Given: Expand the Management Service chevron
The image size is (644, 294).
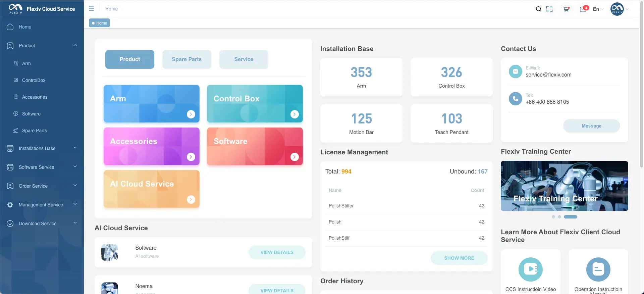Looking at the screenshot, I should tap(75, 204).
